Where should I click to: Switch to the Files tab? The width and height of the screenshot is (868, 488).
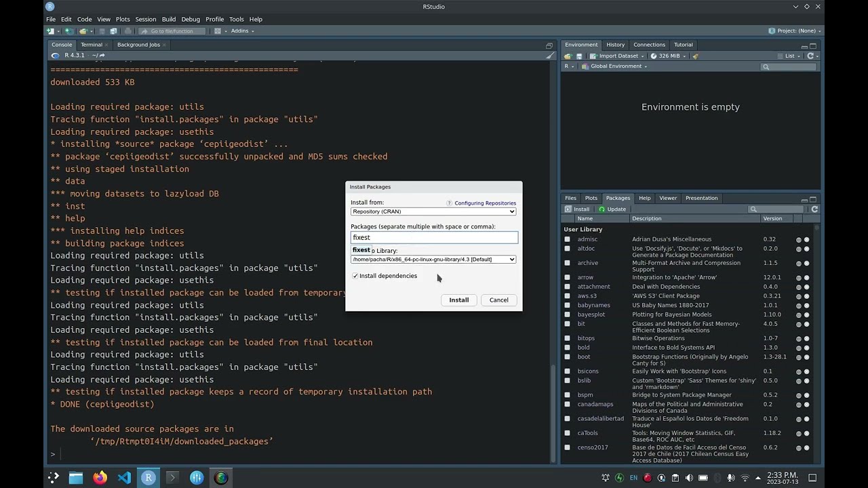click(571, 198)
